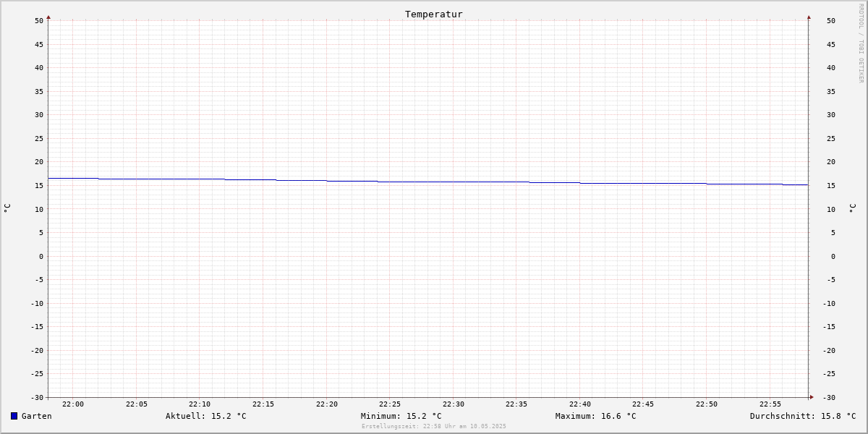The height and width of the screenshot is (434, 868).
Task: Click the 22:35 time axis label
Action: point(516,404)
